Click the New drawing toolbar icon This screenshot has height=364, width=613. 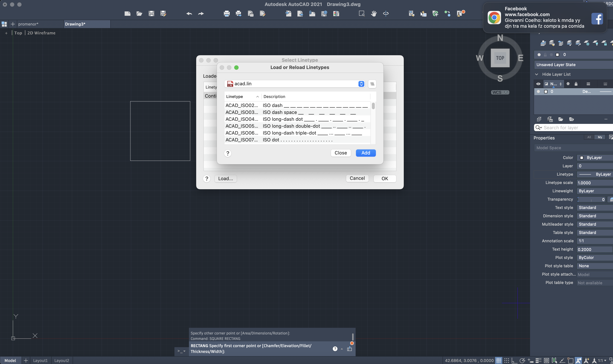point(127,13)
